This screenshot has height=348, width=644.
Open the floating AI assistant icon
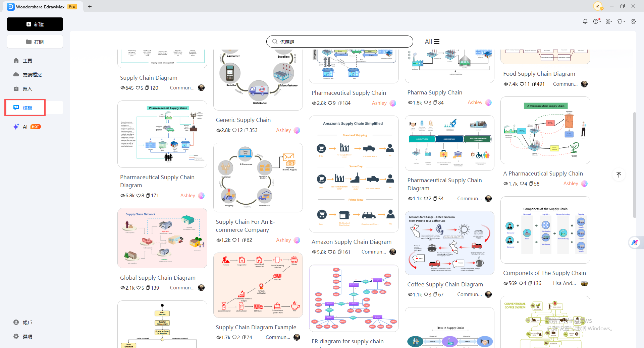(635, 242)
